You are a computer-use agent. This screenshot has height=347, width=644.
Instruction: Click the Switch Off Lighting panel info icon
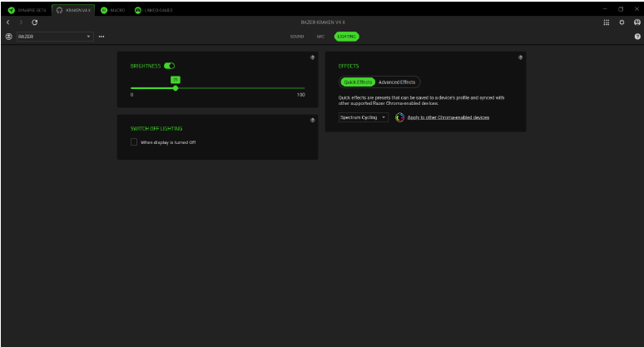tap(313, 121)
